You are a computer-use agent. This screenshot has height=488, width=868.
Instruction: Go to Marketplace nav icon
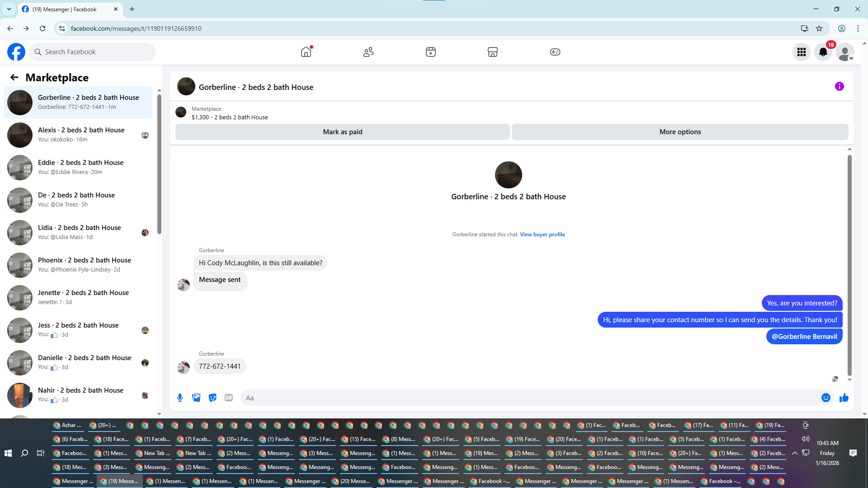tap(492, 52)
